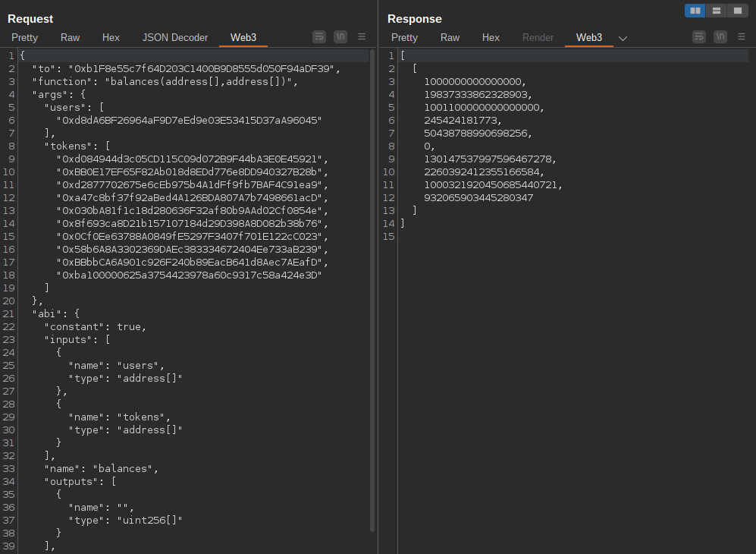Switch Response view to Raw tab
Image resolution: width=756 pixels, height=554 pixels.
point(450,37)
